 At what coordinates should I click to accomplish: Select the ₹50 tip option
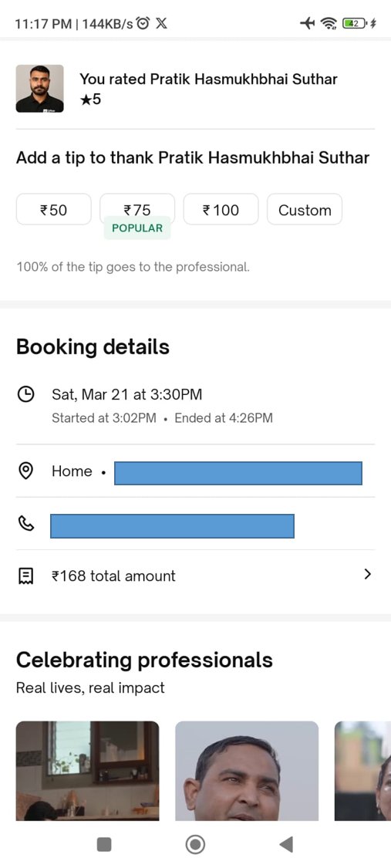(54, 209)
